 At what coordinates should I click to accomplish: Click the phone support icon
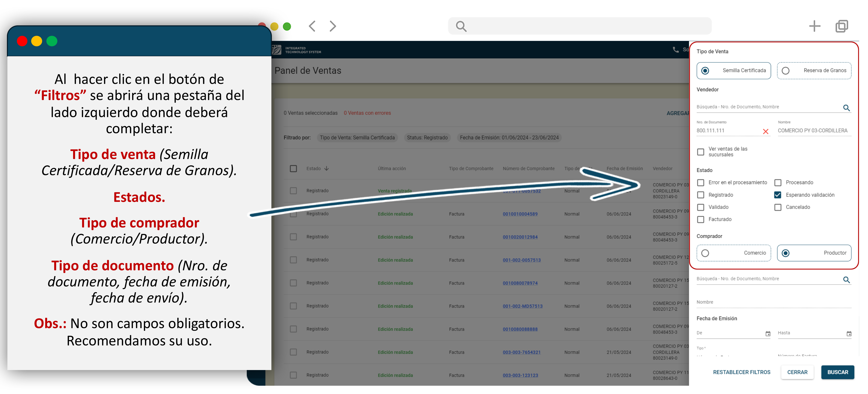click(676, 50)
